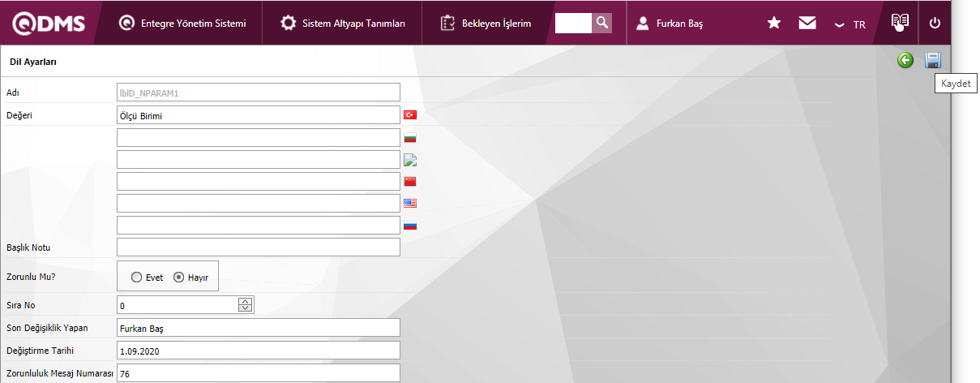Viewport: 980px width, 383px height.
Task: Decrease Sıra No with down arrow
Action: [246, 309]
